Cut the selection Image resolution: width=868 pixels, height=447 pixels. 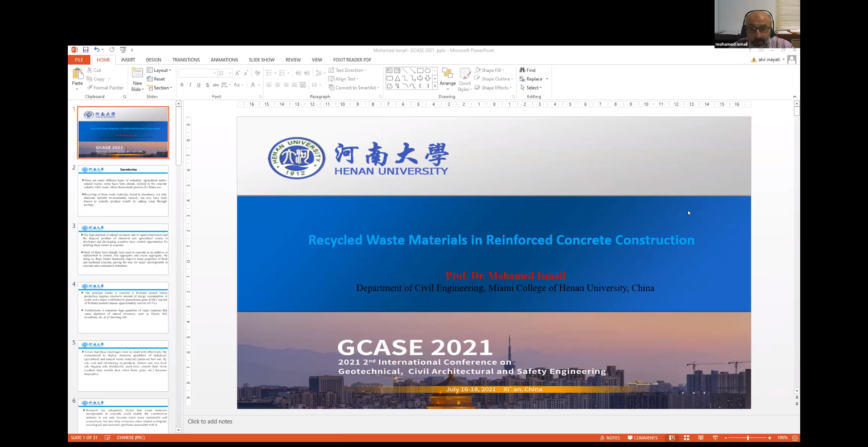tap(94, 70)
